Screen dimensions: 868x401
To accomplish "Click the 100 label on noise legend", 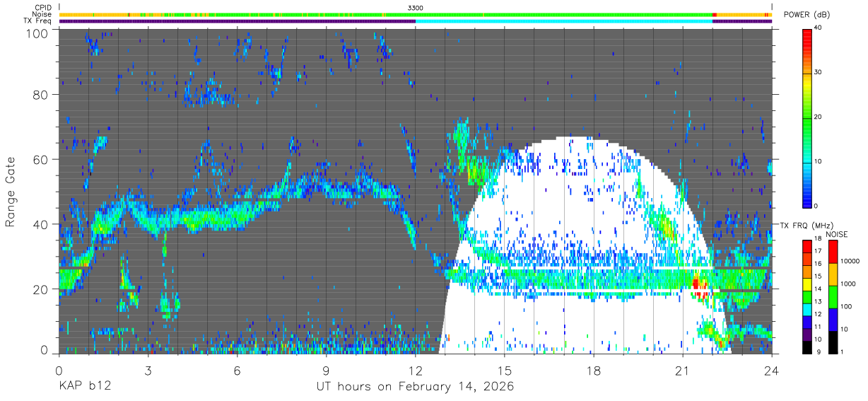I will (x=847, y=307).
